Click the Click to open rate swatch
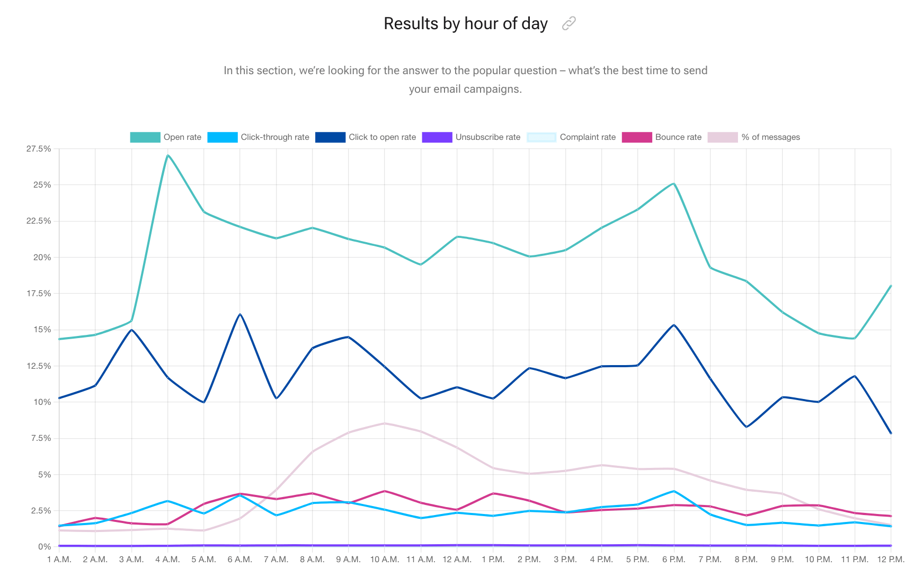 [x=330, y=137]
